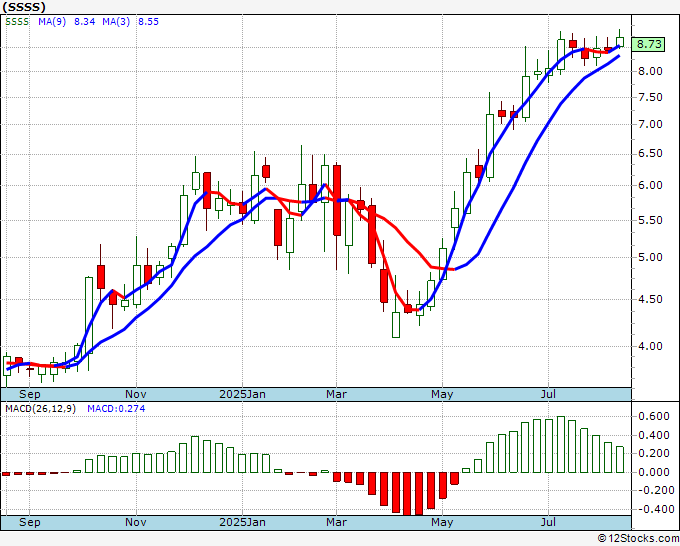Click the 5.00 price axis label
This screenshot has width=680, height=546.
(650, 258)
